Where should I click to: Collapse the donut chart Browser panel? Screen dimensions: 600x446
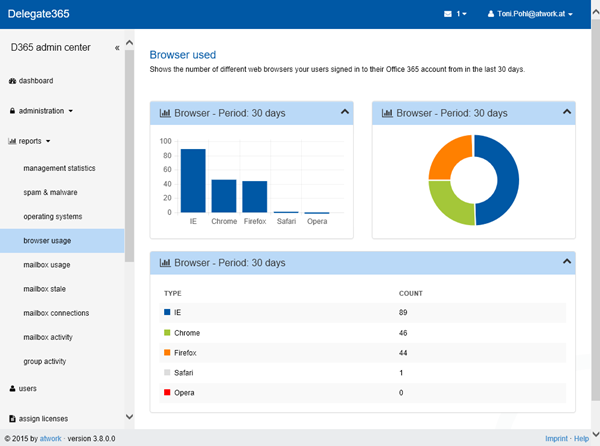pos(567,112)
